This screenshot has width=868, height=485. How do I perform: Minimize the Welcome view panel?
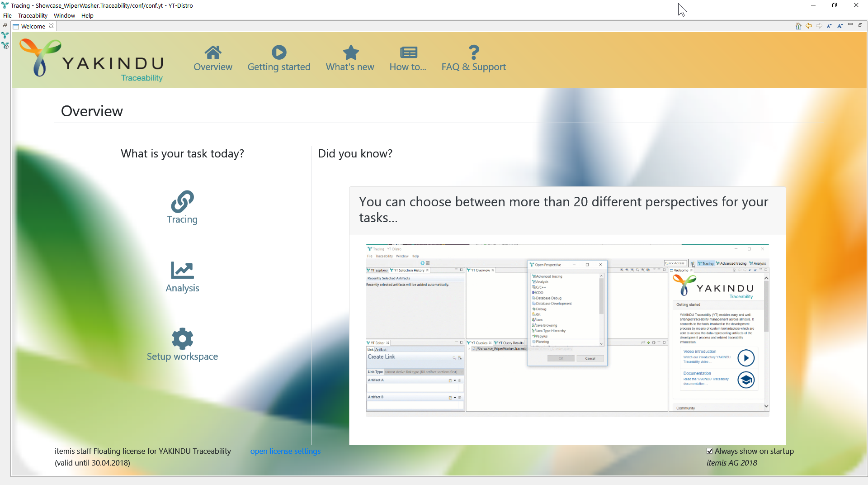(x=850, y=25)
